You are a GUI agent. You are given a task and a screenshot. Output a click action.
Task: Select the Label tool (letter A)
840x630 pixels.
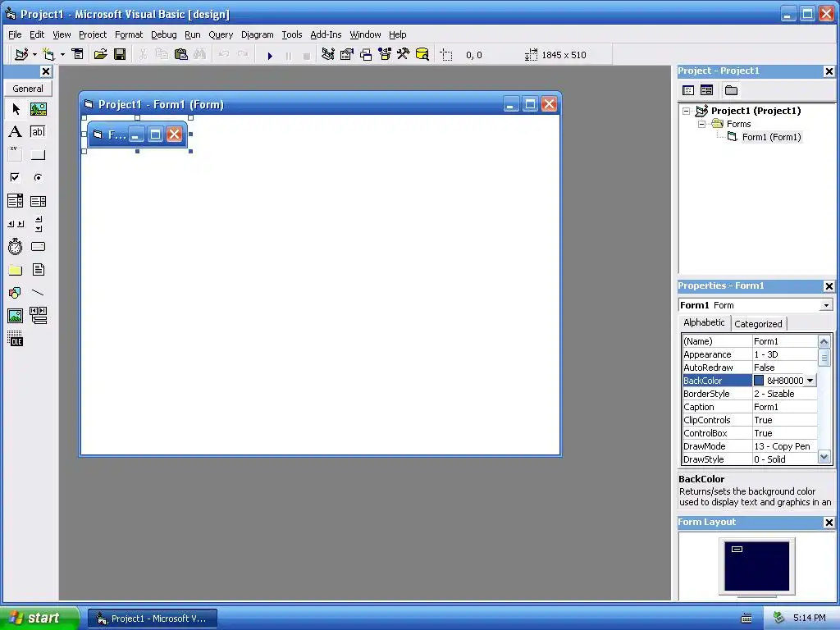pos(16,132)
